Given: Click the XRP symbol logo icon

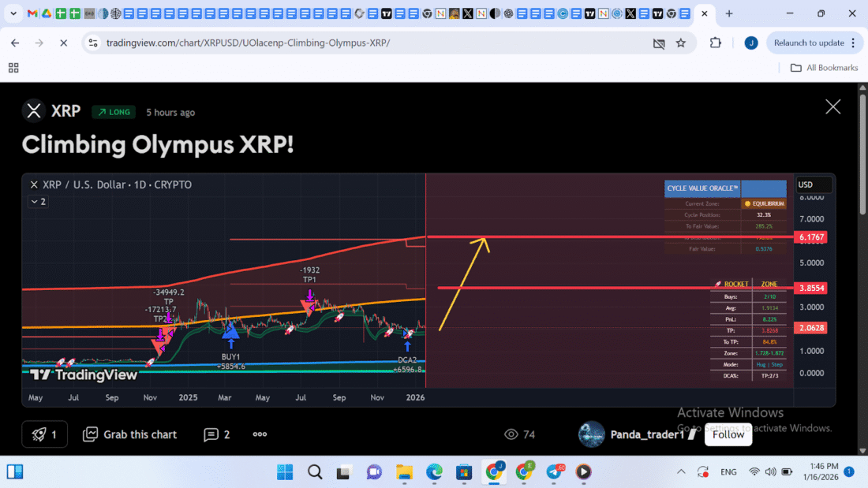Looking at the screenshot, I should point(34,110).
